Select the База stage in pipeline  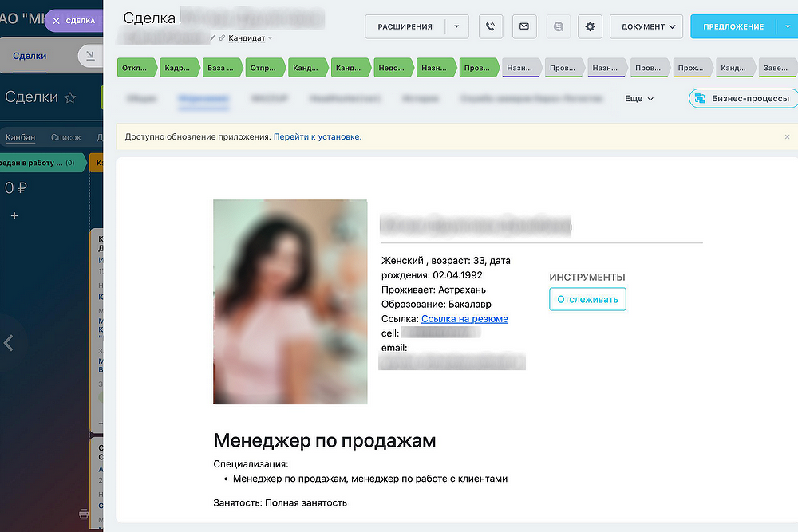223,69
